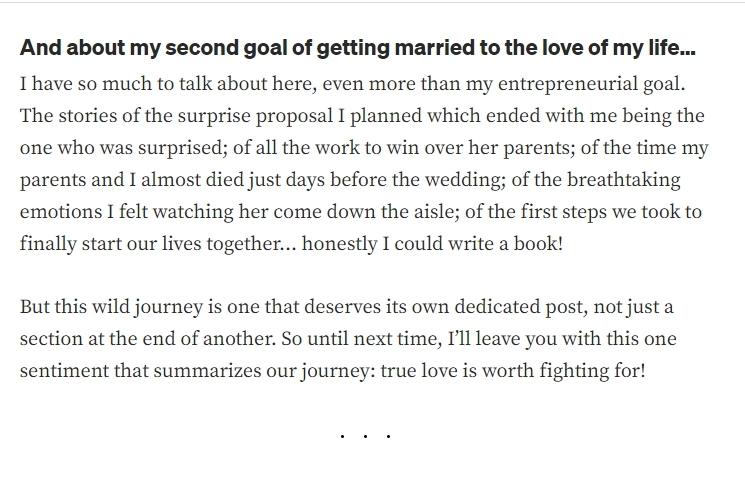Click the word "deserves" in second paragraph

coord(328,307)
